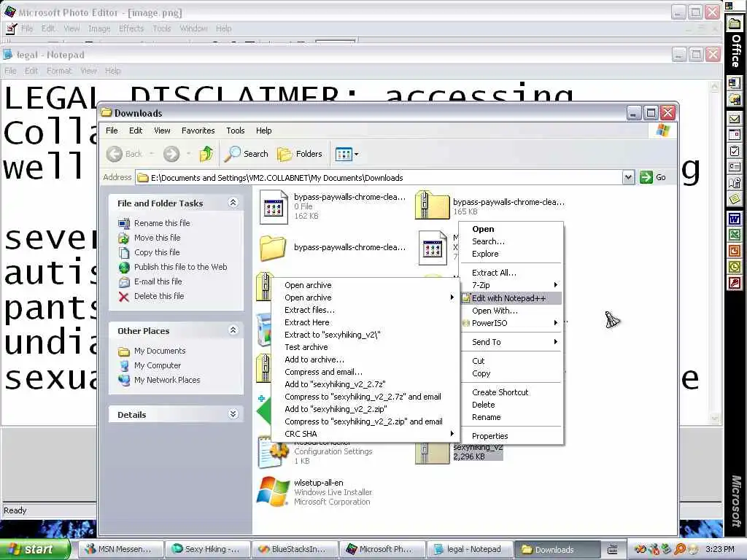This screenshot has width=747, height=560.
Task: Open the Views dropdown button
Action: tap(347, 154)
